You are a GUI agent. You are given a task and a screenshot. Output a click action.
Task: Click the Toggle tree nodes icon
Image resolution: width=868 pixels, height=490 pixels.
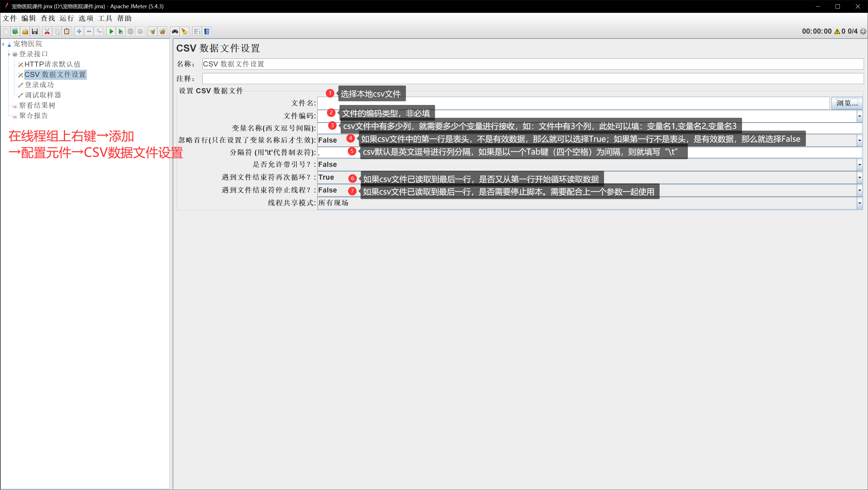(x=98, y=31)
